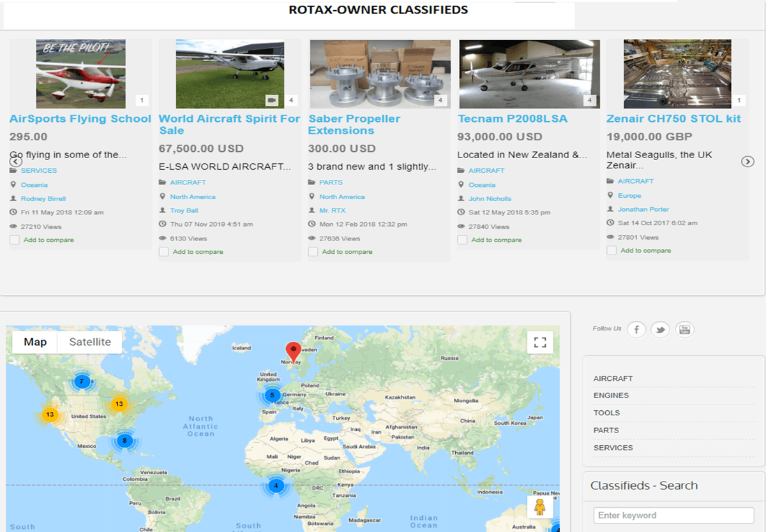Tick Add to compare for Zenair CH750 STOL kit
This screenshot has width=766, height=532.
point(612,251)
